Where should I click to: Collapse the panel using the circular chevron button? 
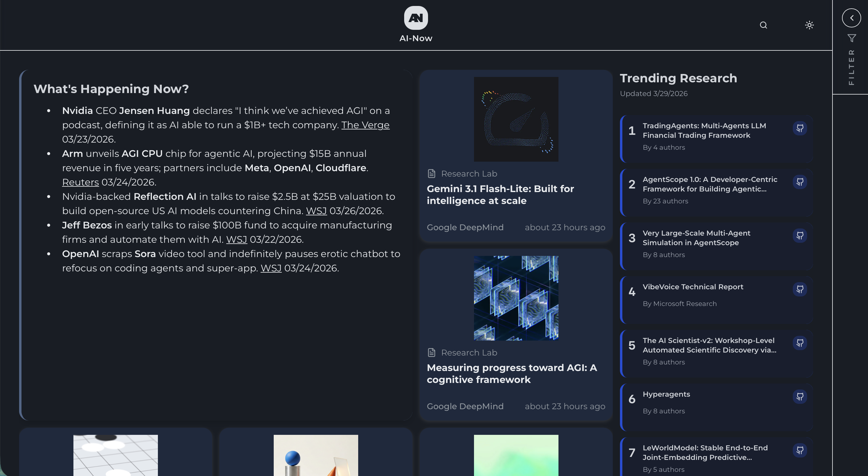click(x=852, y=18)
